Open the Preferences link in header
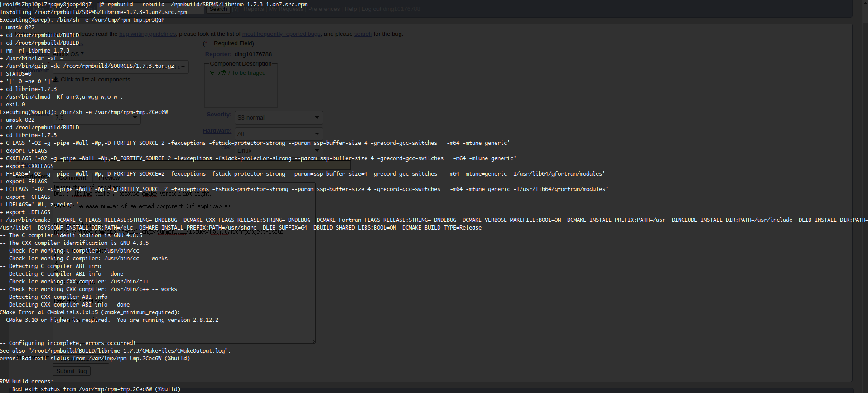This screenshot has height=393, width=868. click(323, 9)
